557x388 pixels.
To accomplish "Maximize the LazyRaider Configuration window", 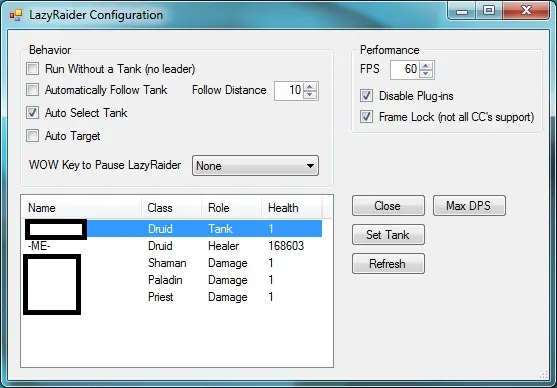I will coord(489,11).
